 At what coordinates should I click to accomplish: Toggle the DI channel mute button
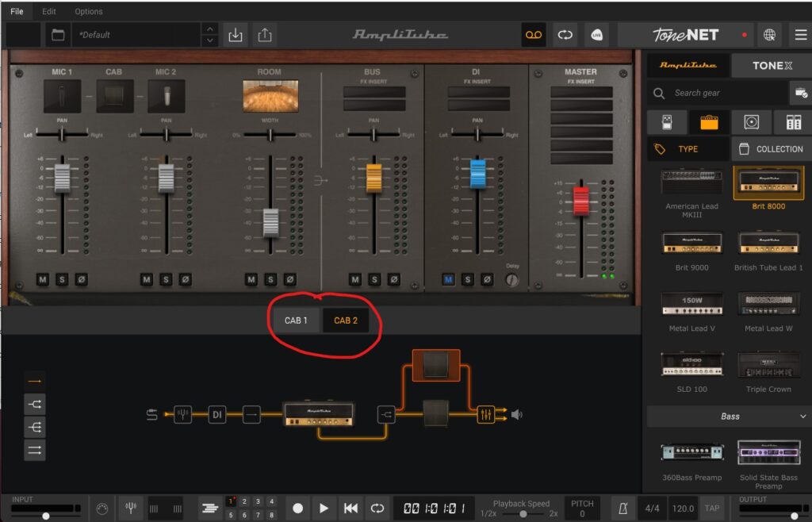pyautogui.click(x=449, y=279)
